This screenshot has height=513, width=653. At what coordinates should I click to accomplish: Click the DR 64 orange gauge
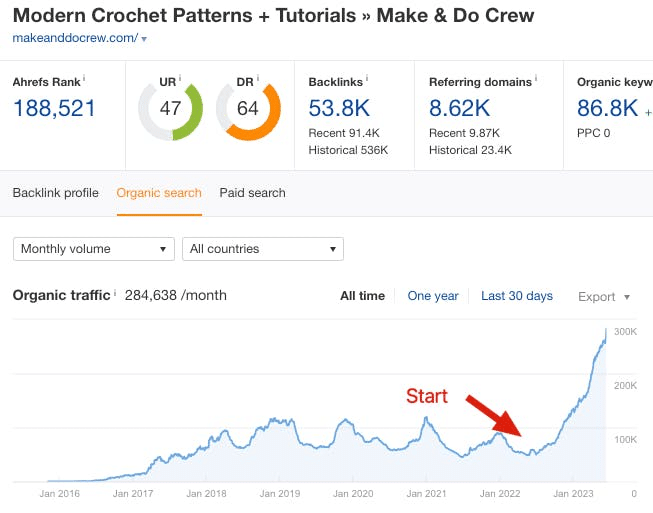pyautogui.click(x=248, y=109)
